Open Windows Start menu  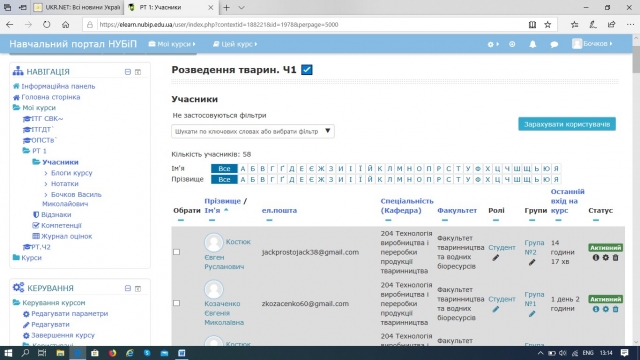(8, 353)
